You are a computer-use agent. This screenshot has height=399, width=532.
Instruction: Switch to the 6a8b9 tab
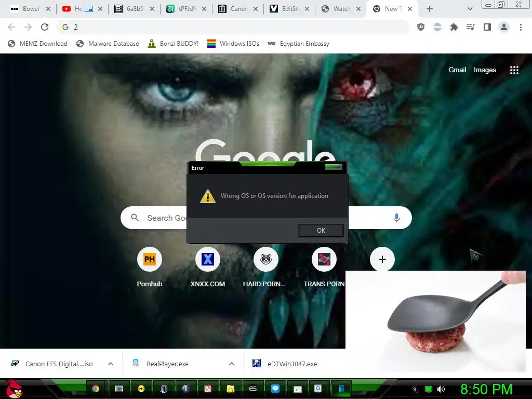pyautogui.click(x=134, y=9)
